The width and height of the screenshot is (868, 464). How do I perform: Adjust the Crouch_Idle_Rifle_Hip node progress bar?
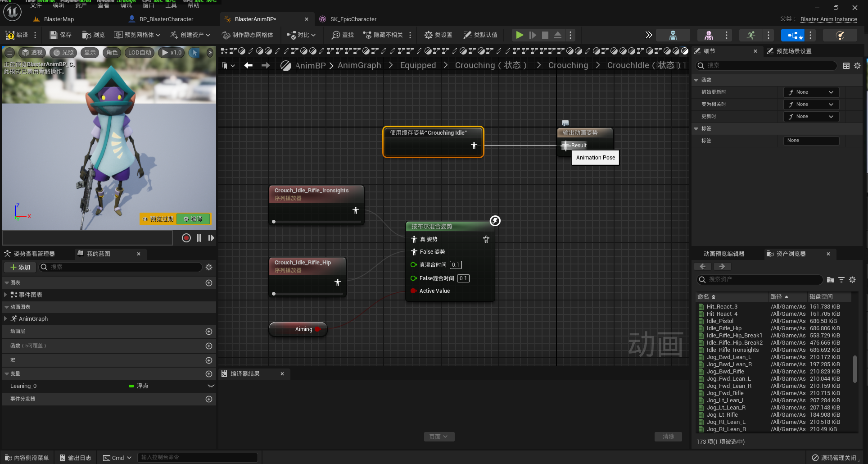click(x=307, y=294)
